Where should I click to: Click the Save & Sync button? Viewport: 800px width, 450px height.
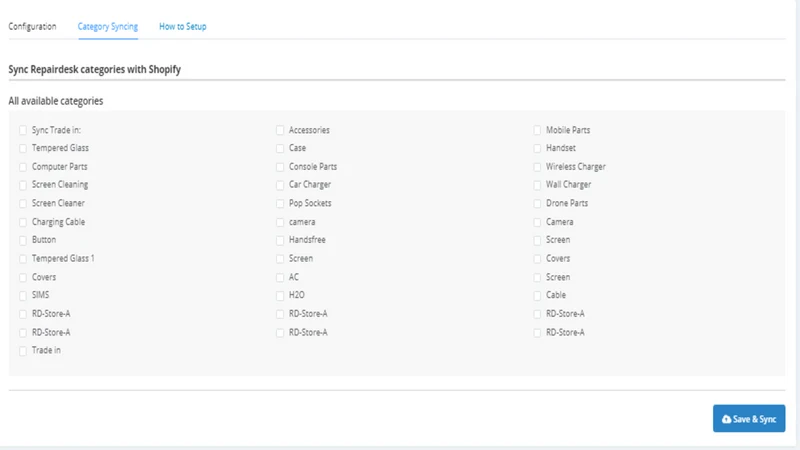click(749, 419)
